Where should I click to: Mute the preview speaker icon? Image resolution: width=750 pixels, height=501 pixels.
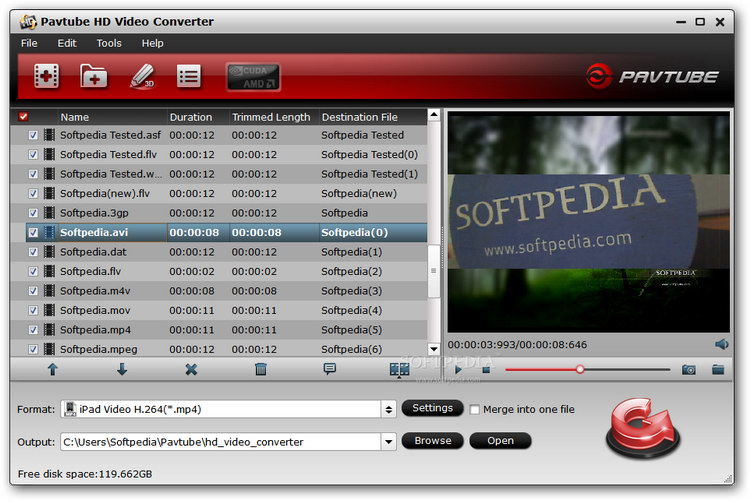pyautogui.click(x=721, y=344)
